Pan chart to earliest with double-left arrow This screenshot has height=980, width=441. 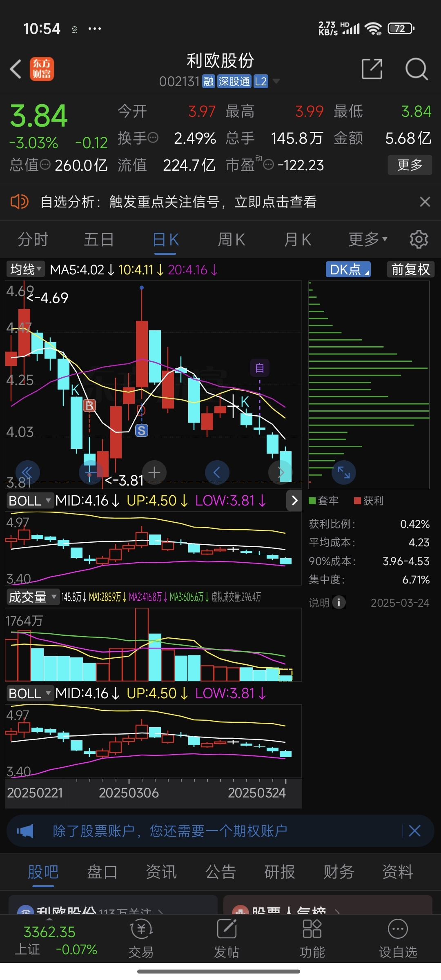[x=27, y=473]
